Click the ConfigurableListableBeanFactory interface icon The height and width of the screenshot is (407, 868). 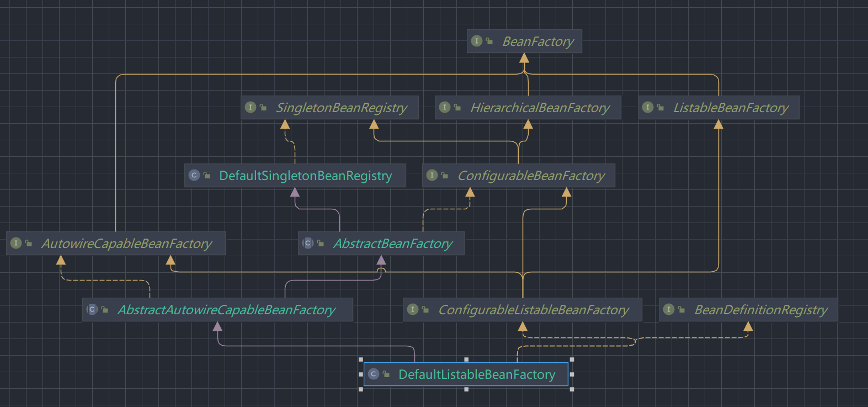coord(413,309)
